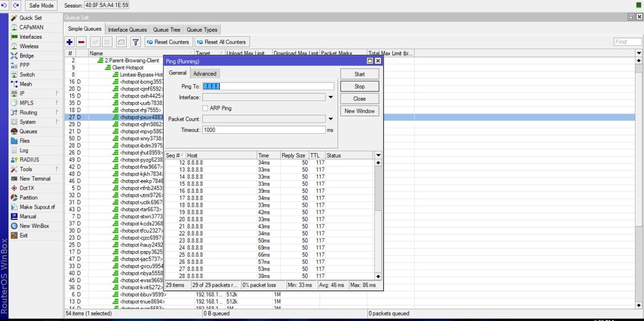Expand the Routing submenu
This screenshot has width=644, height=321.
pyautogui.click(x=35, y=113)
